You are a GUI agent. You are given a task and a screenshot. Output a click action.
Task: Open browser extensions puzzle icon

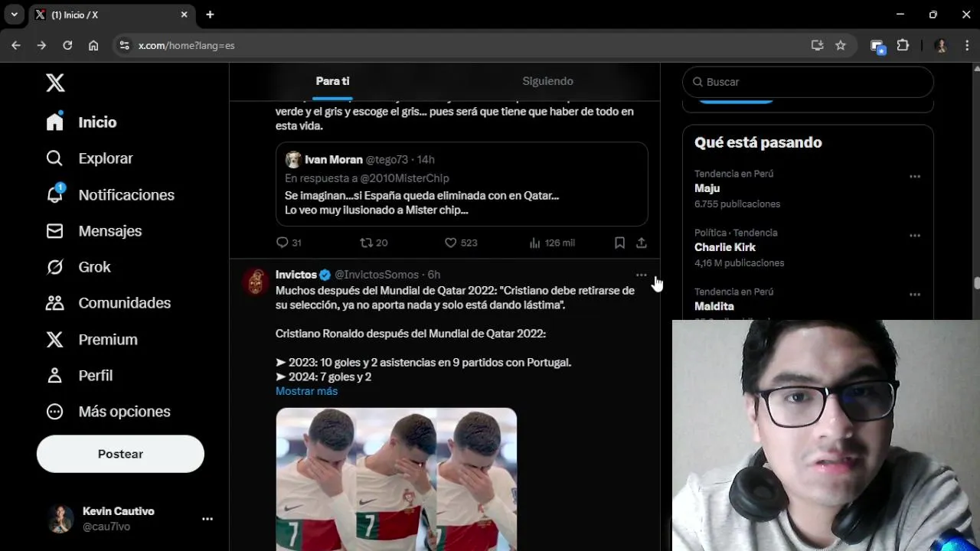903,45
